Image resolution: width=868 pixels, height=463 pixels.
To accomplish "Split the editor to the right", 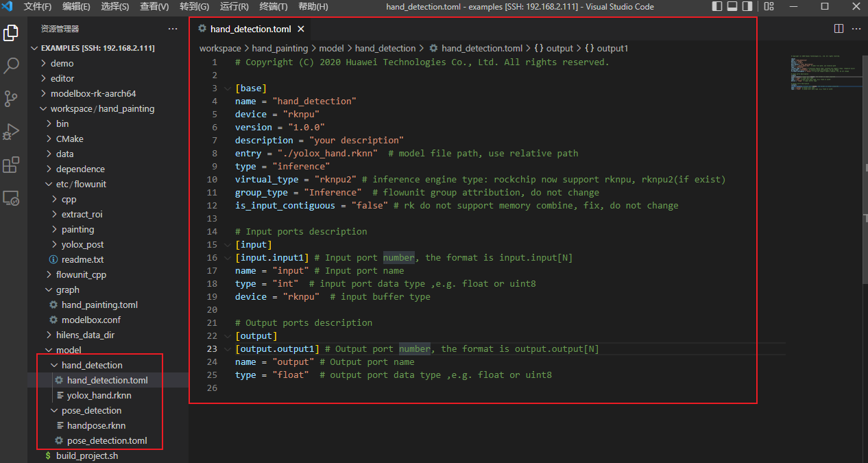I will 839,29.
